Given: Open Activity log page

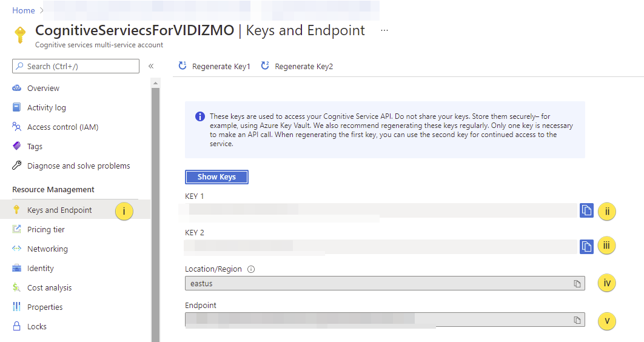Looking at the screenshot, I should [x=47, y=107].
